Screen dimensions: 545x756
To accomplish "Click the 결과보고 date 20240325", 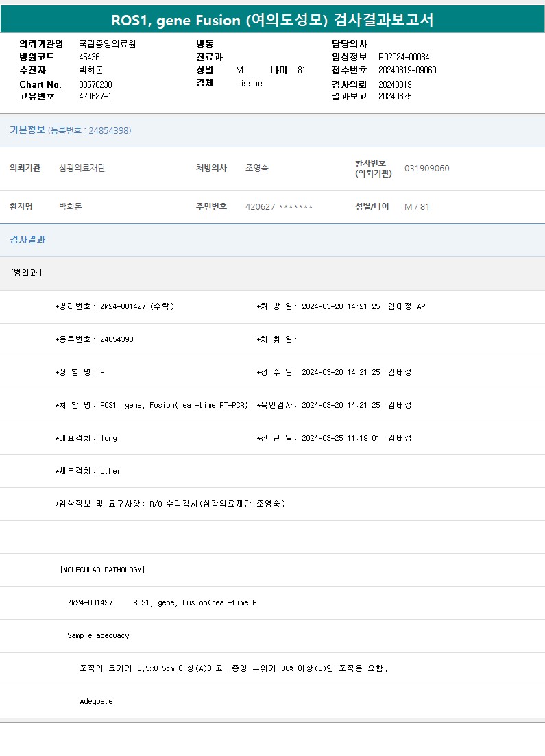I will coord(395,96).
